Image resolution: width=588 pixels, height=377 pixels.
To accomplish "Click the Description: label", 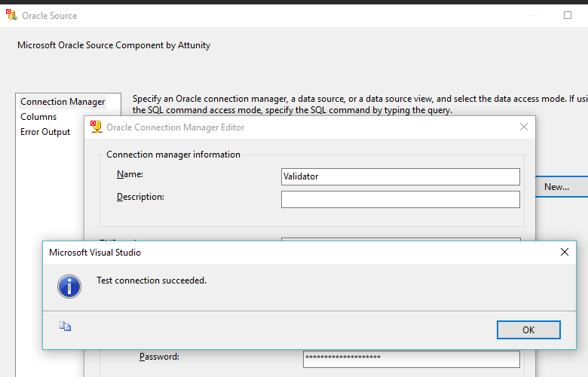I will click(140, 198).
